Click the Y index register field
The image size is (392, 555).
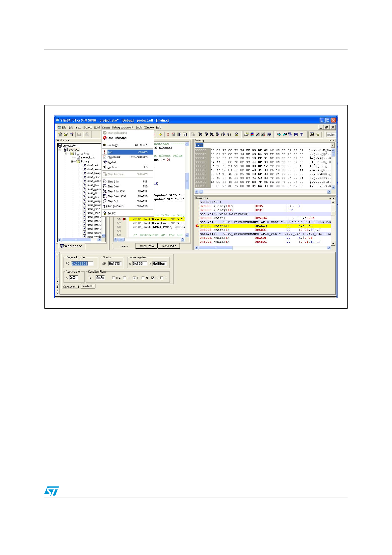coord(160,264)
